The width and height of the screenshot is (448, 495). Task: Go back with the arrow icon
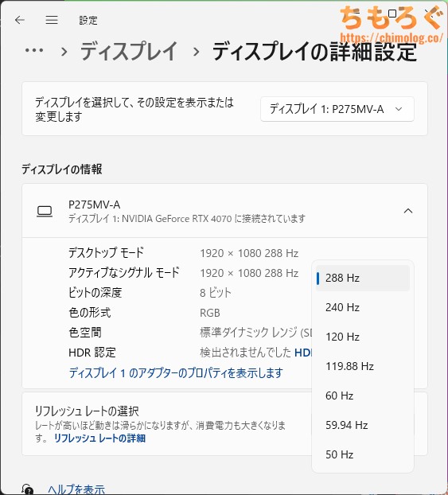(20, 20)
